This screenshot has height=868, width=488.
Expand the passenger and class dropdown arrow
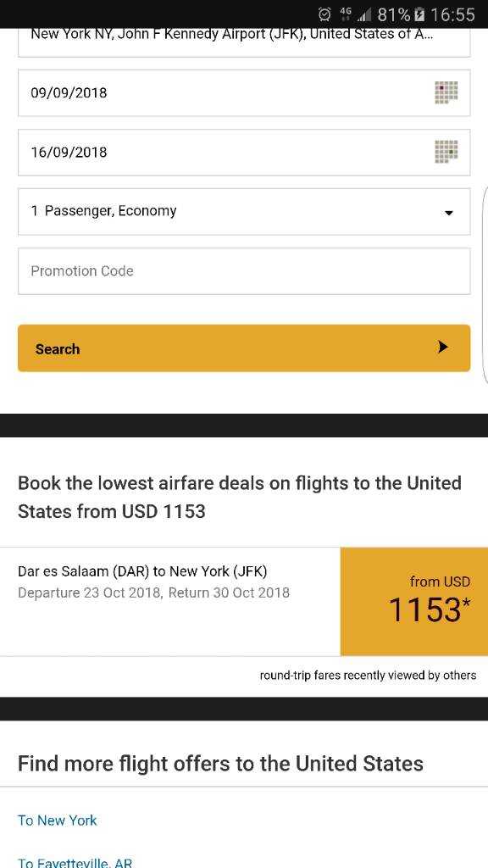pyautogui.click(x=449, y=213)
